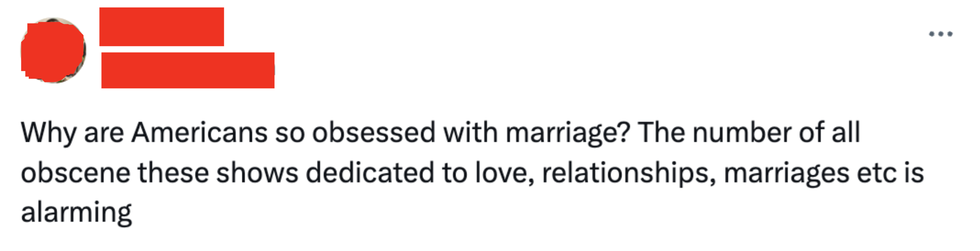Click the word "shows" in the tweet
The width and height of the screenshot is (980, 251).
[x=257, y=173]
